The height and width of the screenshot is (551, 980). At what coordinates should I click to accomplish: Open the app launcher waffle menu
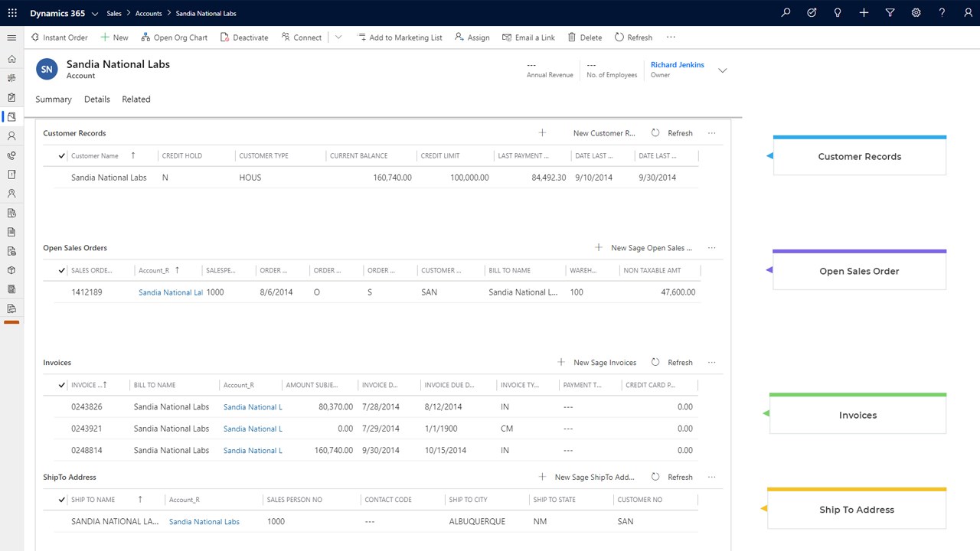[12, 13]
